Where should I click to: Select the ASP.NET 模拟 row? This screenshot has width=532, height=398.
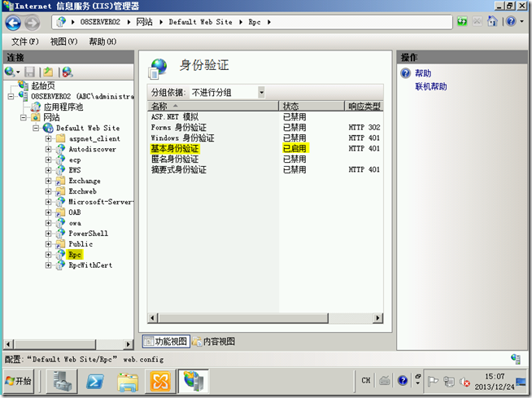(265, 117)
